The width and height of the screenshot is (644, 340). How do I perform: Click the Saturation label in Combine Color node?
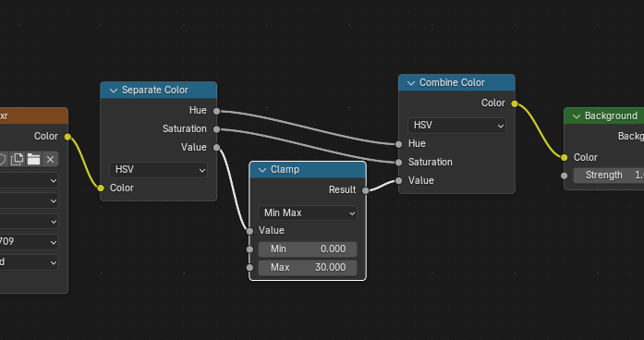430,163
